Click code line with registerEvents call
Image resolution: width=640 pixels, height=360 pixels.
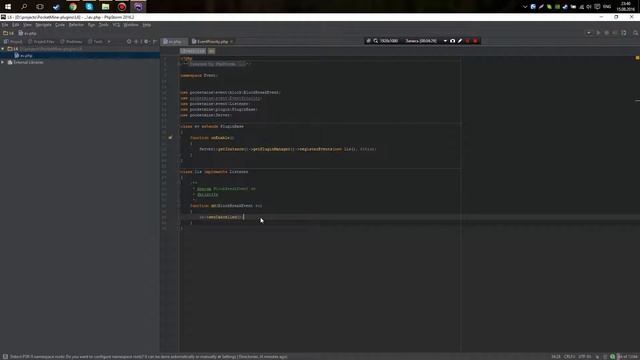point(288,149)
